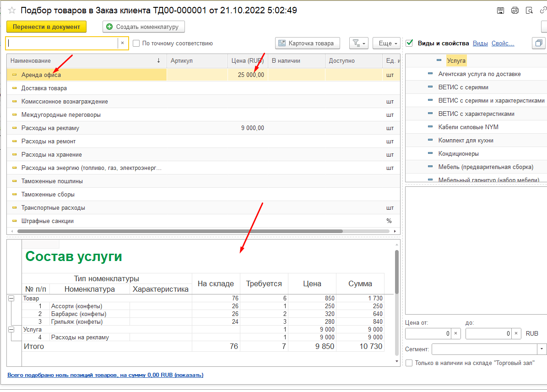547x392 pixels.
Task: Clear the Цена до field with x
Action: click(x=516, y=333)
